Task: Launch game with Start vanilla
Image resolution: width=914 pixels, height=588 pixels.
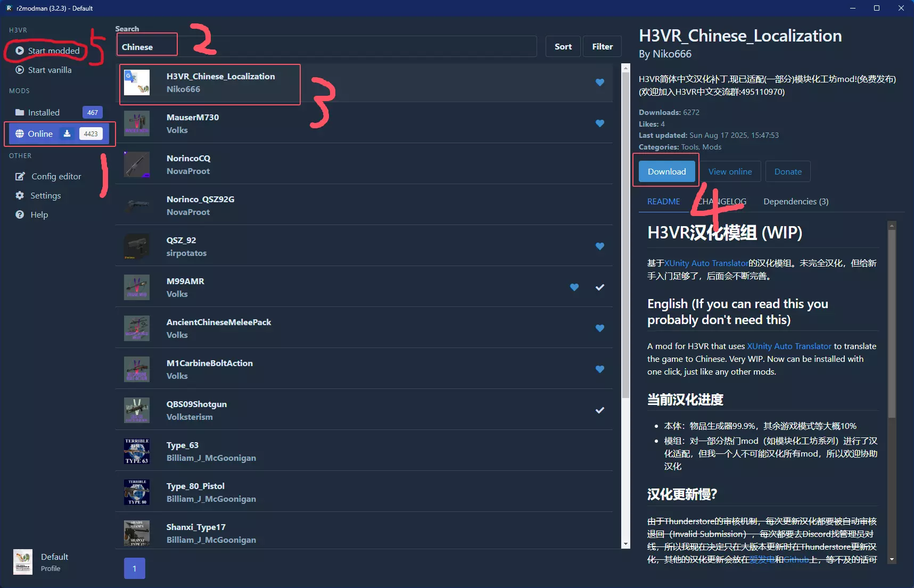Action: pos(50,70)
